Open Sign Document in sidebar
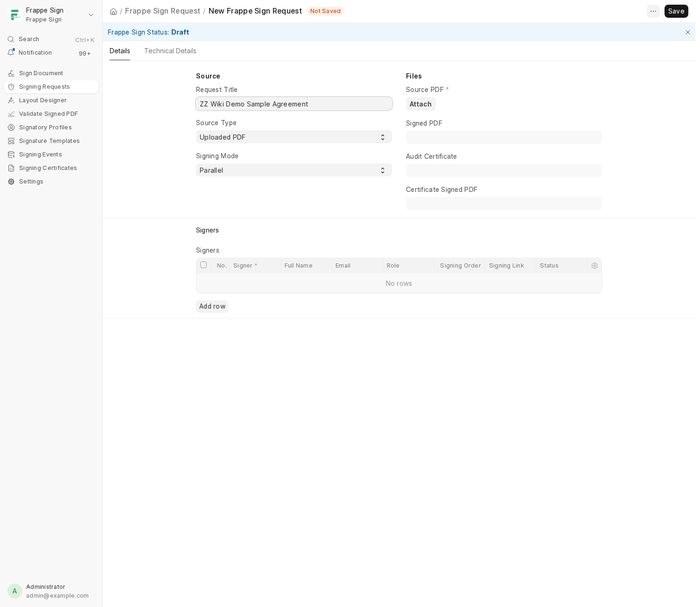Screen dimensions: 700x607 coord(51,73)
